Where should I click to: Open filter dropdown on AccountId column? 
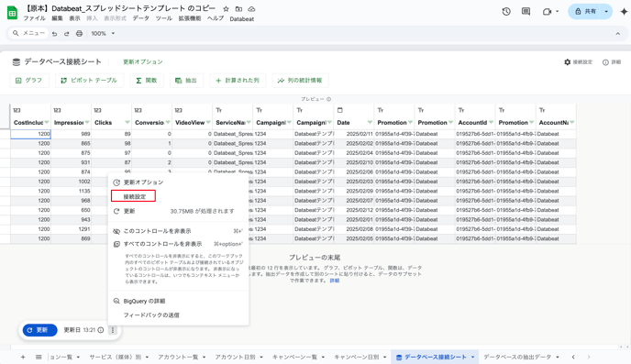(491, 122)
